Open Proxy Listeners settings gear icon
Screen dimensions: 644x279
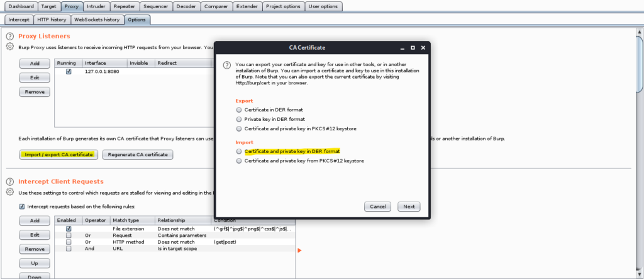(10, 47)
